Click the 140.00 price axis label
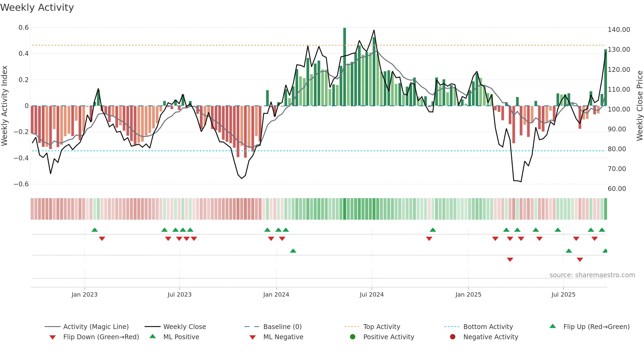Viewport: 644px width, 362px height. click(x=619, y=29)
